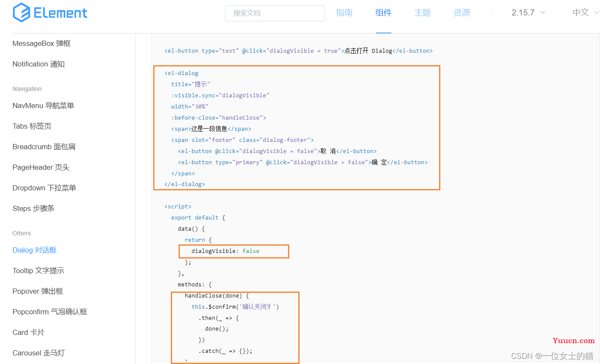600x364 pixels.
Task: Click the dialogVisible: false code line
Action: 225,251
